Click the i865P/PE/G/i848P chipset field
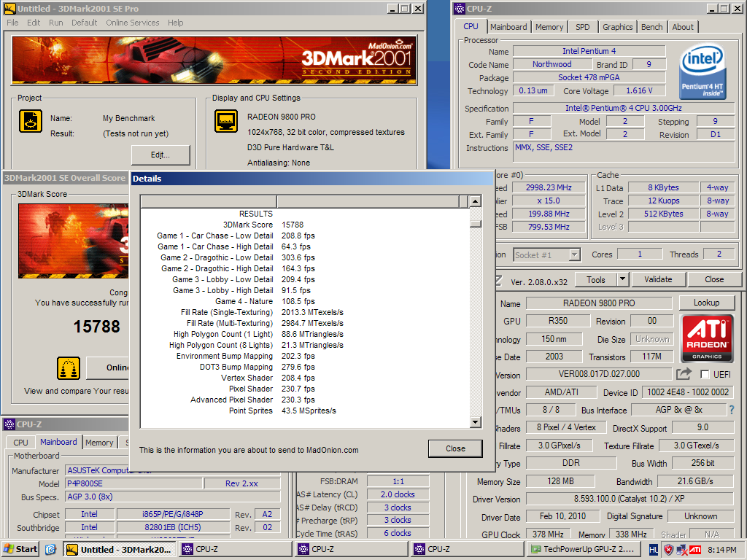Screen dimensions: 747x560 coord(173,514)
